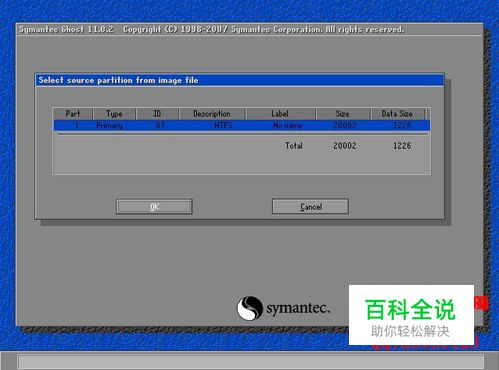The image size is (499, 370).
Task: Click the 'Total' label text
Action: coord(294,146)
